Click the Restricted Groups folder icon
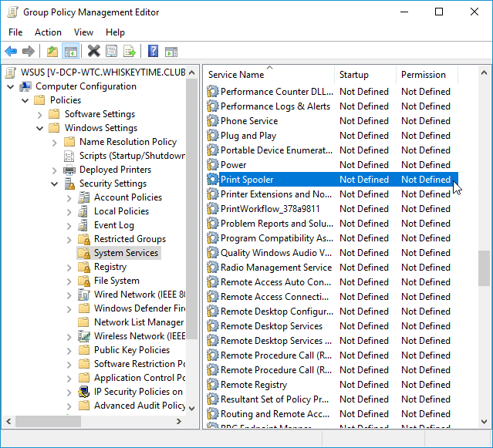The width and height of the screenshot is (493, 448). click(84, 239)
